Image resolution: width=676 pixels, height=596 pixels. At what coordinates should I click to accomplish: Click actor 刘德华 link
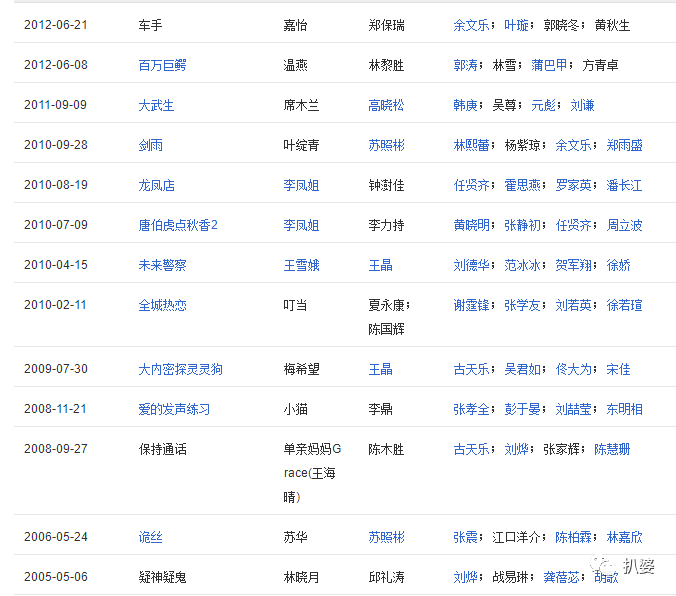coord(471,265)
